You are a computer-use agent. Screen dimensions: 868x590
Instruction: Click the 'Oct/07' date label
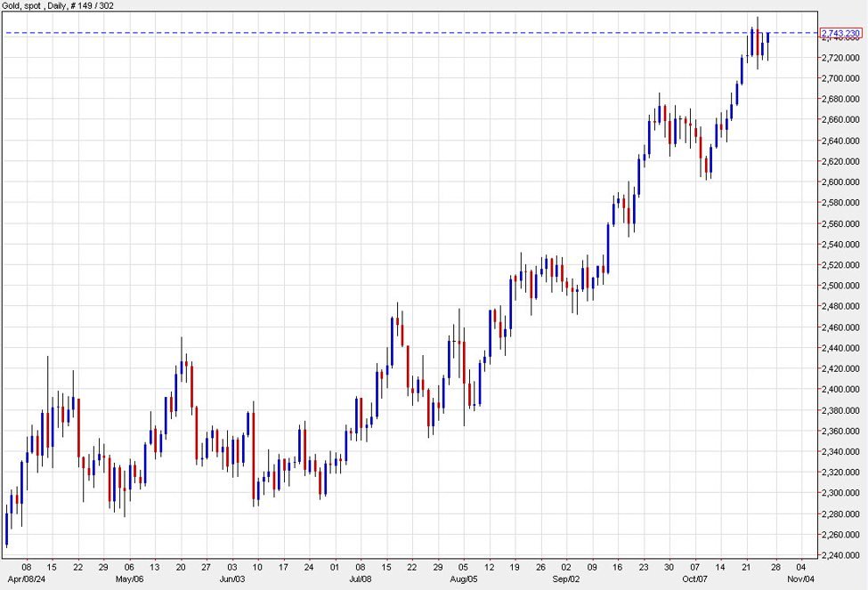coord(694,577)
